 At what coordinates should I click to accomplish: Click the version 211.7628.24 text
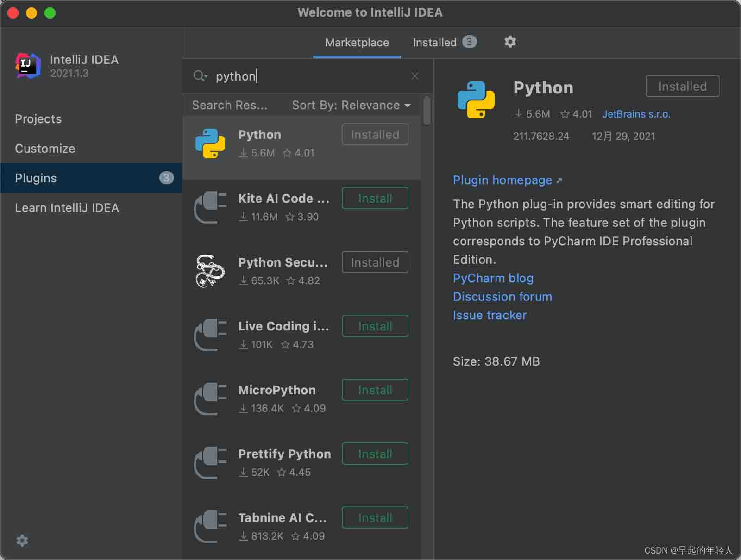point(541,136)
